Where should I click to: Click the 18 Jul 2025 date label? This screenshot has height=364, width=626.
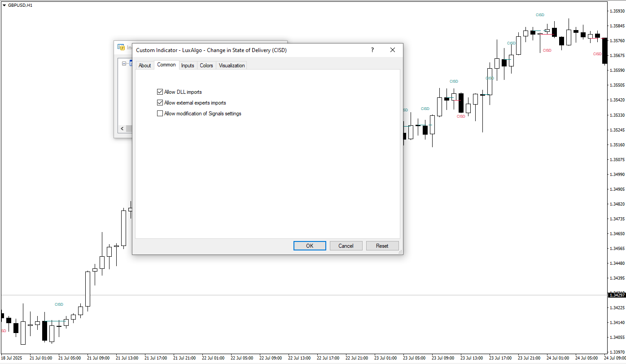tap(11, 358)
